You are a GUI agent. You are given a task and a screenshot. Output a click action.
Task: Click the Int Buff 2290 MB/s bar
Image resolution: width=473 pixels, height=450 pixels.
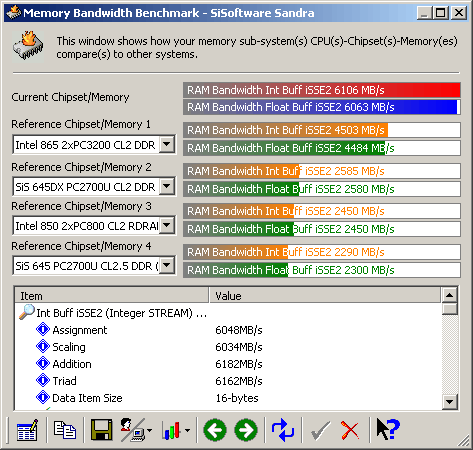pyautogui.click(x=322, y=252)
